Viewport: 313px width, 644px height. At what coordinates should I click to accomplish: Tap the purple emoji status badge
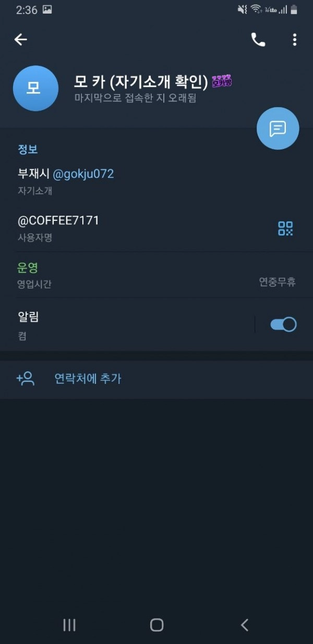(222, 81)
